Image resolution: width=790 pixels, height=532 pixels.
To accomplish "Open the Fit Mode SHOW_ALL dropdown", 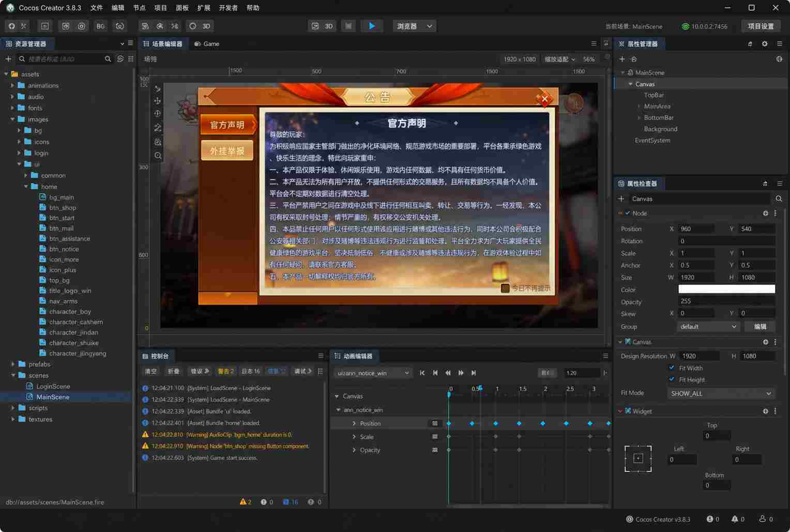I will pos(721,393).
